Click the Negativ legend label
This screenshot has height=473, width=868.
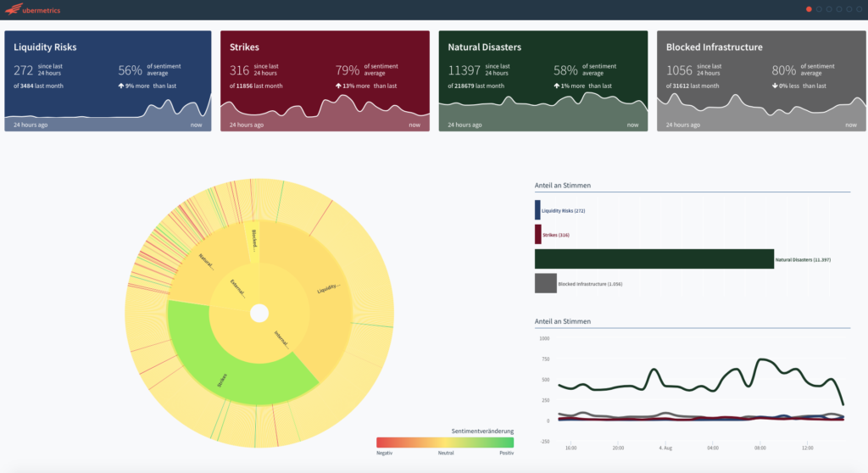click(384, 453)
